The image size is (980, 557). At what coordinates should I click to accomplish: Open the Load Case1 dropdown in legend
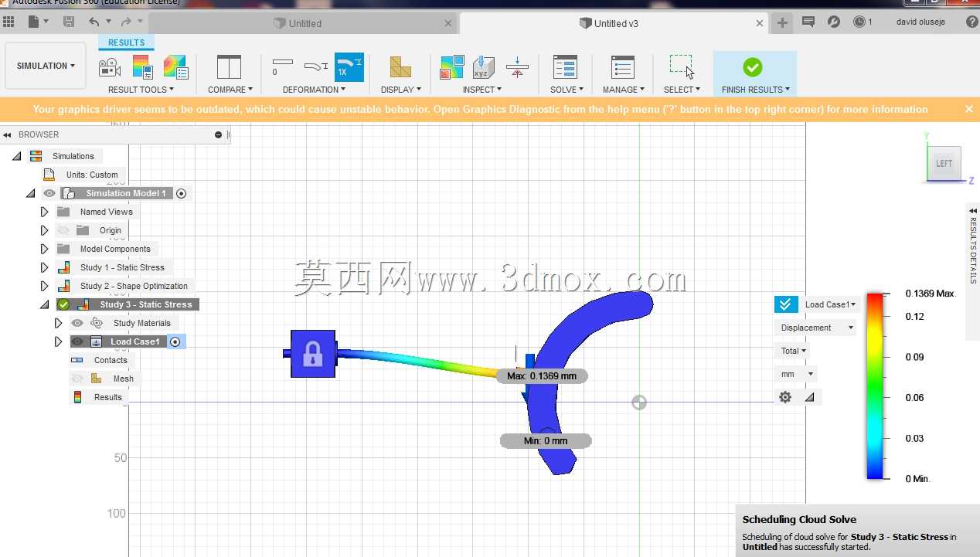(x=830, y=304)
